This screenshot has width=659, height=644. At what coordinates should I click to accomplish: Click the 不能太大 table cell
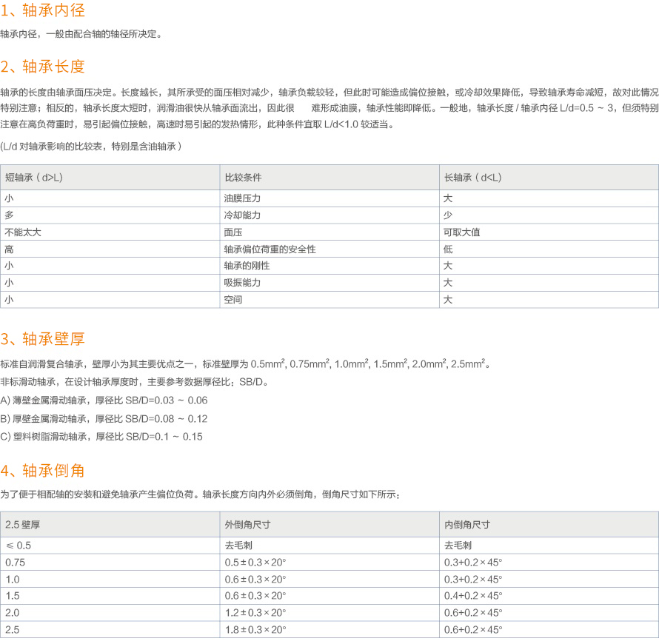tap(110, 232)
